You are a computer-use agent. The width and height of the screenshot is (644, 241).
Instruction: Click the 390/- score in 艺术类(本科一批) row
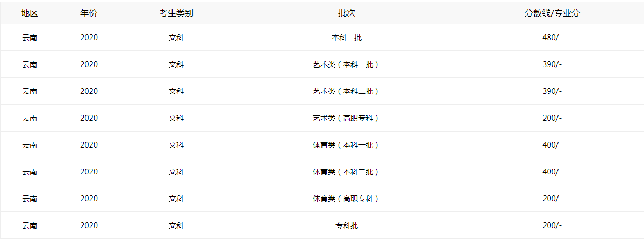[x=552, y=64]
